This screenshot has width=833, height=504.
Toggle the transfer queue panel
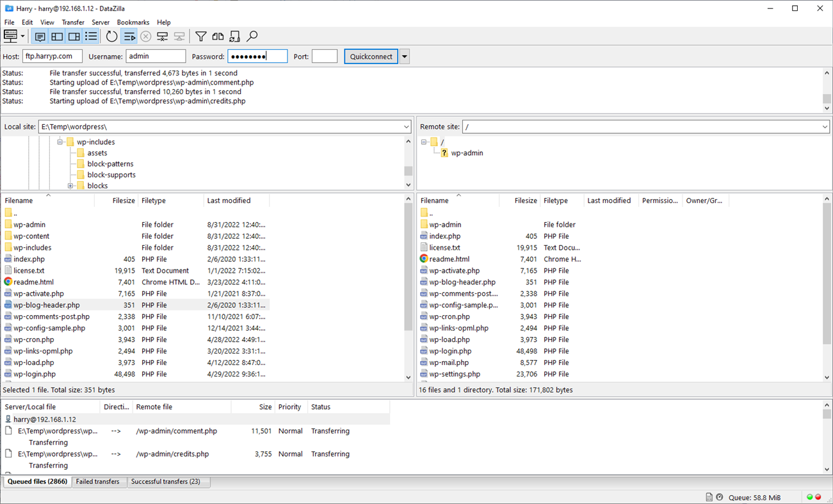tap(90, 36)
